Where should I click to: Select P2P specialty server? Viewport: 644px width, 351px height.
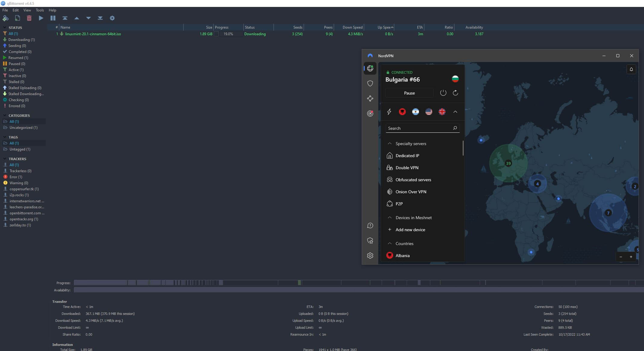(399, 204)
